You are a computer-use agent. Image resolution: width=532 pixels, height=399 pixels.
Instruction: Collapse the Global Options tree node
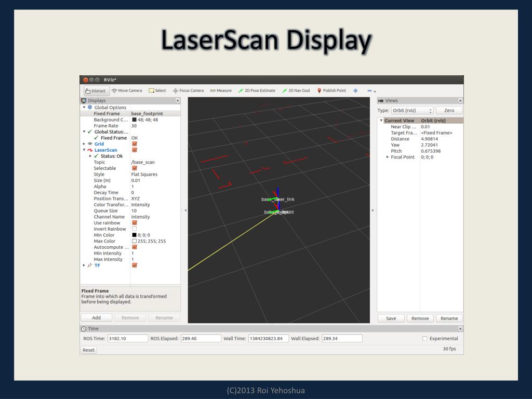(x=84, y=107)
